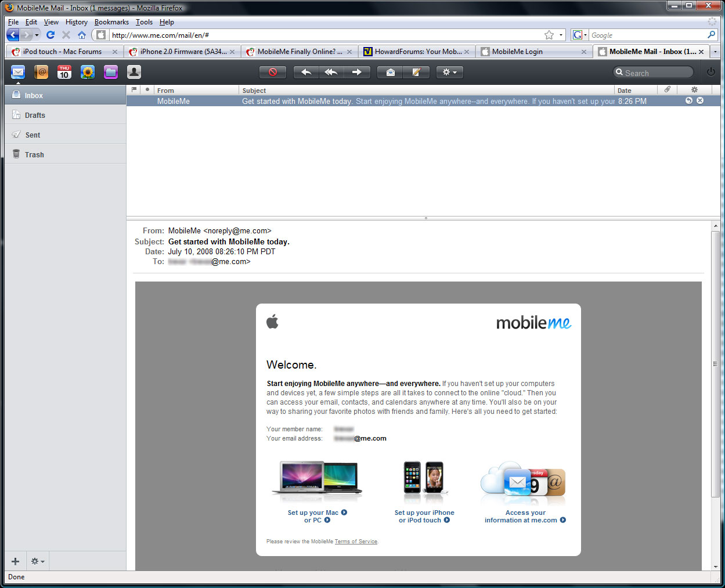
Task: Click the mail Search field
Action: coord(654,73)
